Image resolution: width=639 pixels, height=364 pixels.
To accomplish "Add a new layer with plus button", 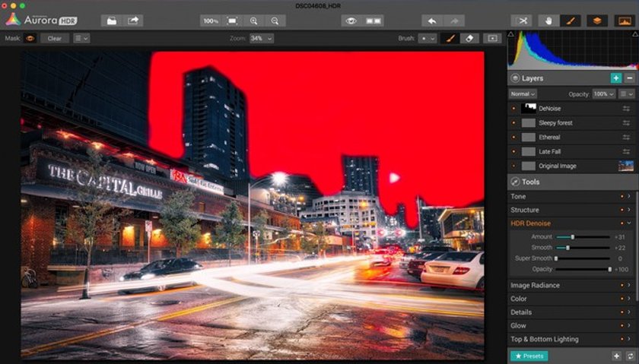I will coord(615,78).
